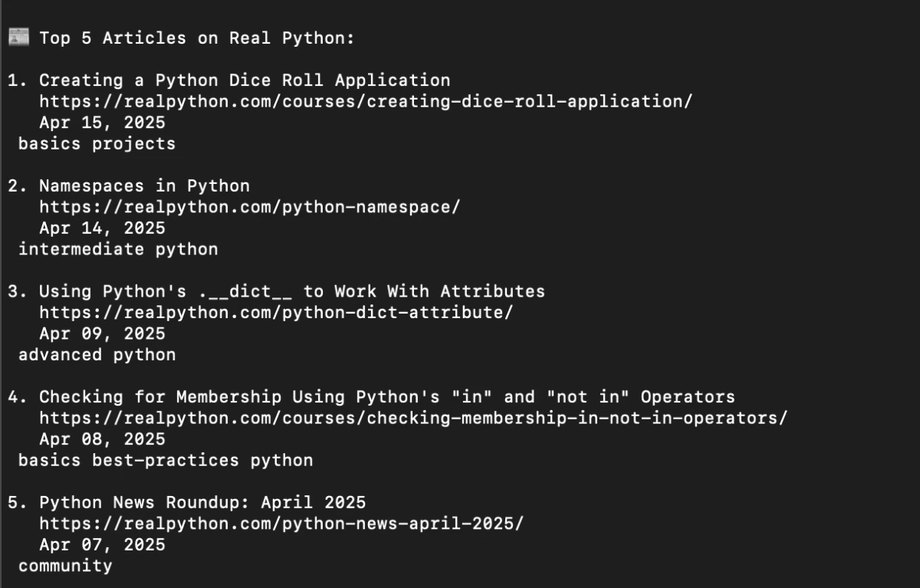Image resolution: width=920 pixels, height=588 pixels.
Task: Click the "community" tag
Action: tap(65, 567)
